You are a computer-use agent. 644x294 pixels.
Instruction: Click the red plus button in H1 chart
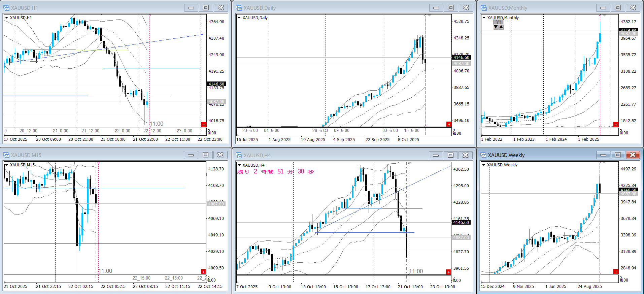(204, 125)
